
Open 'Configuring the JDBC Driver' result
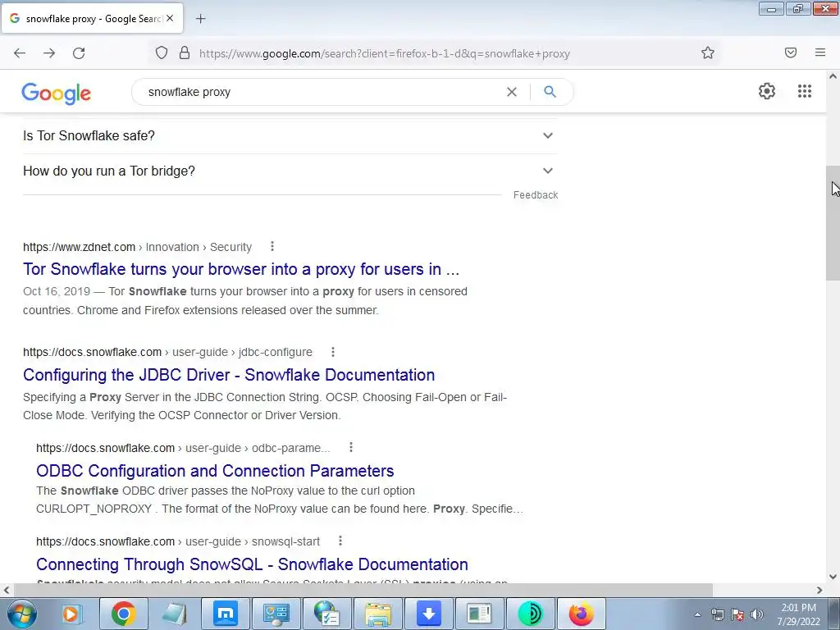229,375
